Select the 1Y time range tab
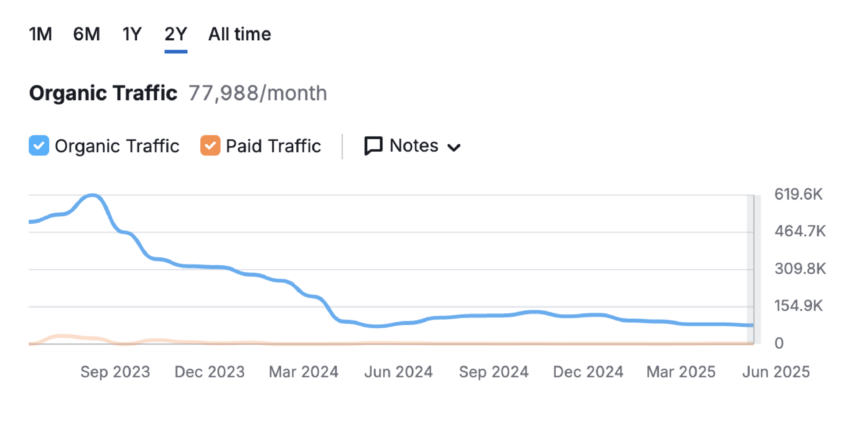The width and height of the screenshot is (868, 432). click(x=132, y=34)
